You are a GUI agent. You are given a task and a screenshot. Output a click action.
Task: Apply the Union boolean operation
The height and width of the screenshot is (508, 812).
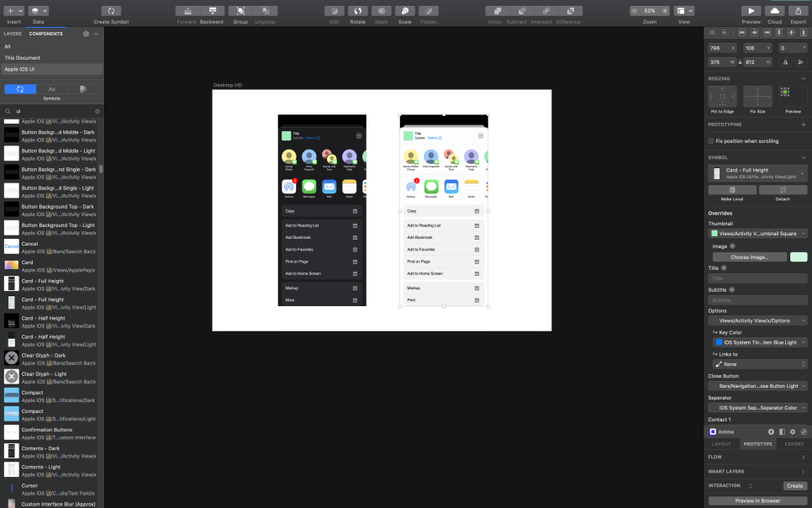(498, 12)
